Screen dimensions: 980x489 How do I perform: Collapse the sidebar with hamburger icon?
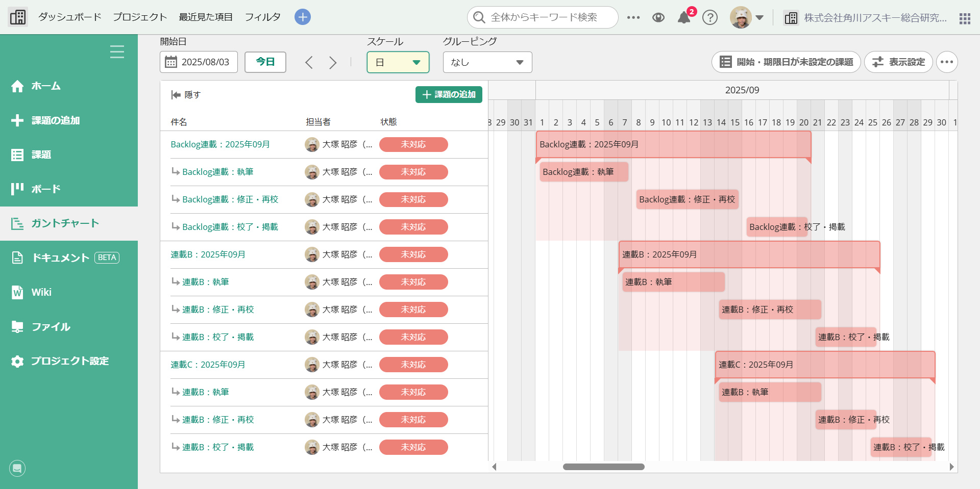[x=117, y=52]
